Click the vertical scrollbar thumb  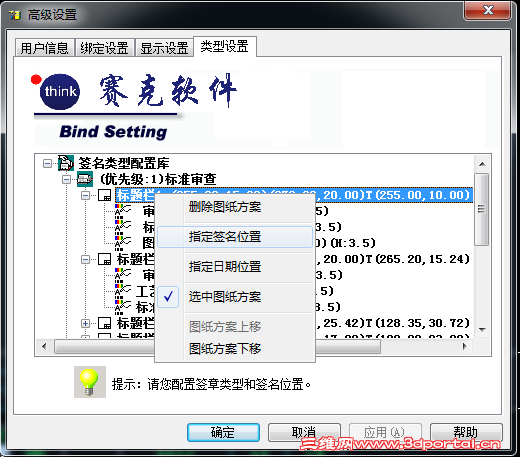point(482,209)
